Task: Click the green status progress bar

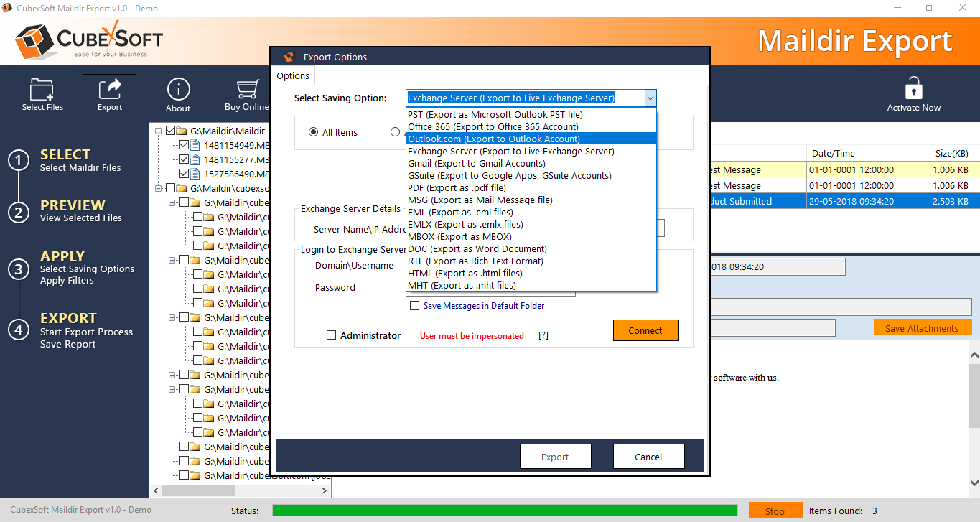Action: pyautogui.click(x=504, y=511)
